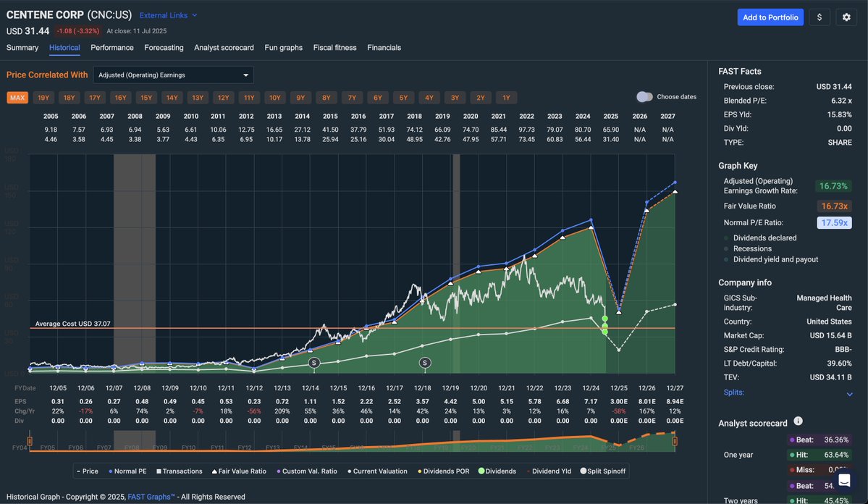Click the S&P Credit Rating BBB- value
The image size is (868, 504).
point(843,350)
